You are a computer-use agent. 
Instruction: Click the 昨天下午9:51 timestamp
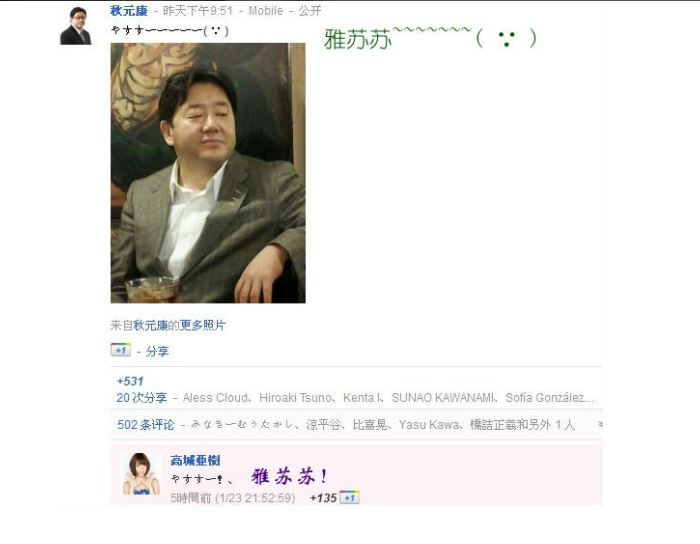198,11
